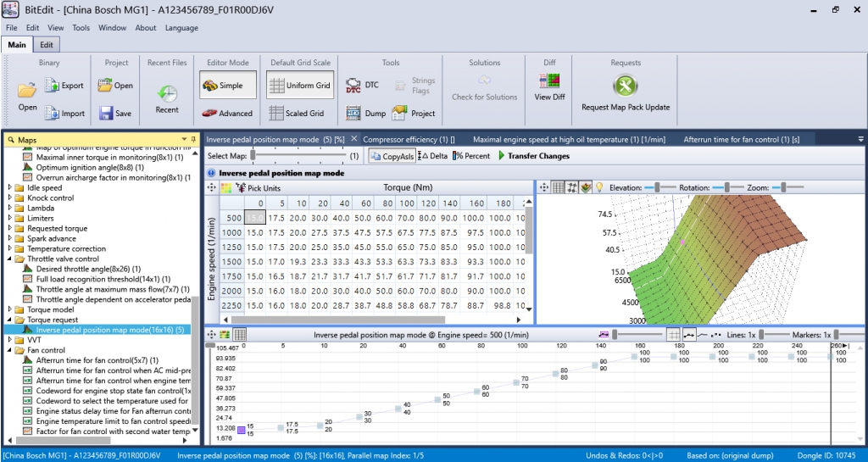
Task: Open the Tools menu
Action: pyautogui.click(x=81, y=28)
